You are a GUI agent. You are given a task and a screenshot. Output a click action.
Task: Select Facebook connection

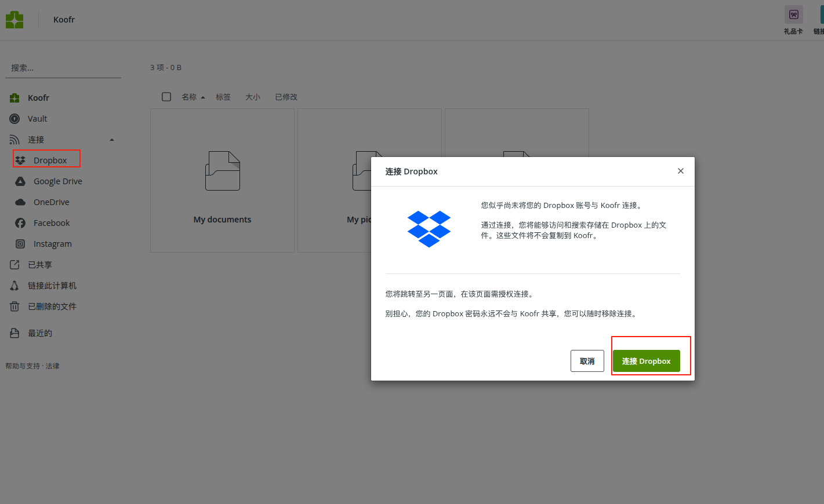[52, 223]
